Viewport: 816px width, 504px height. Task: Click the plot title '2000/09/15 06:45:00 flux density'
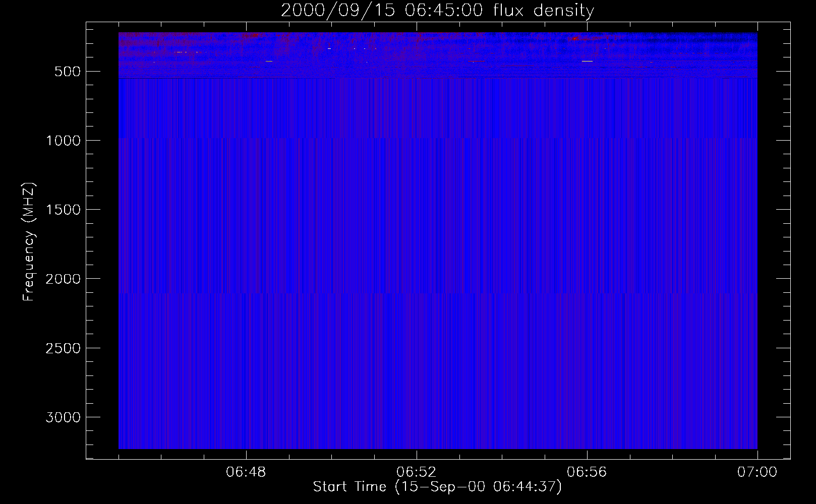pos(437,11)
